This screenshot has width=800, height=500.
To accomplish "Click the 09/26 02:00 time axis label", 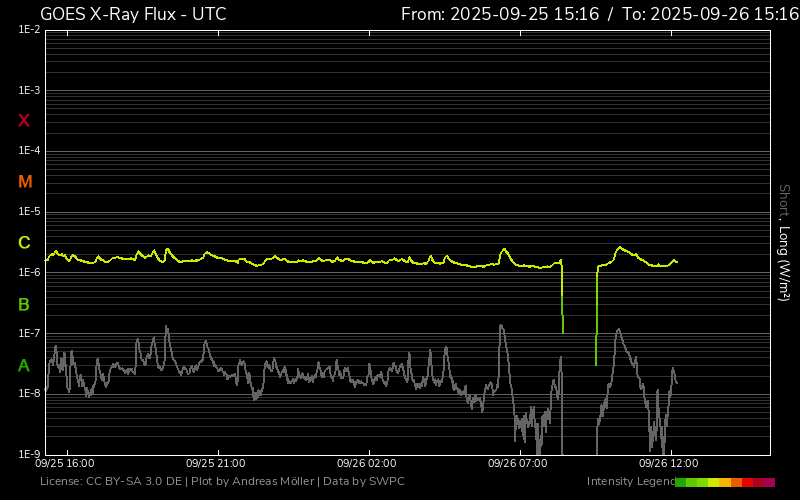I will tap(367, 464).
